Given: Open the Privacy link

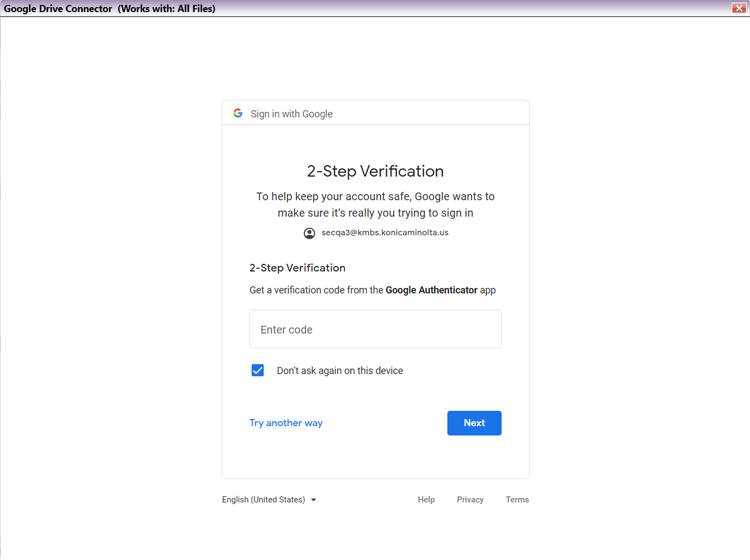Looking at the screenshot, I should coord(470,500).
